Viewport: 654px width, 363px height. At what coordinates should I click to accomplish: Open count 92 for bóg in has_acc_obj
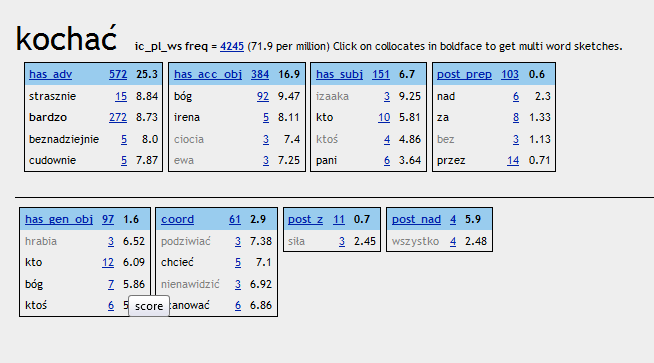[x=263, y=96]
